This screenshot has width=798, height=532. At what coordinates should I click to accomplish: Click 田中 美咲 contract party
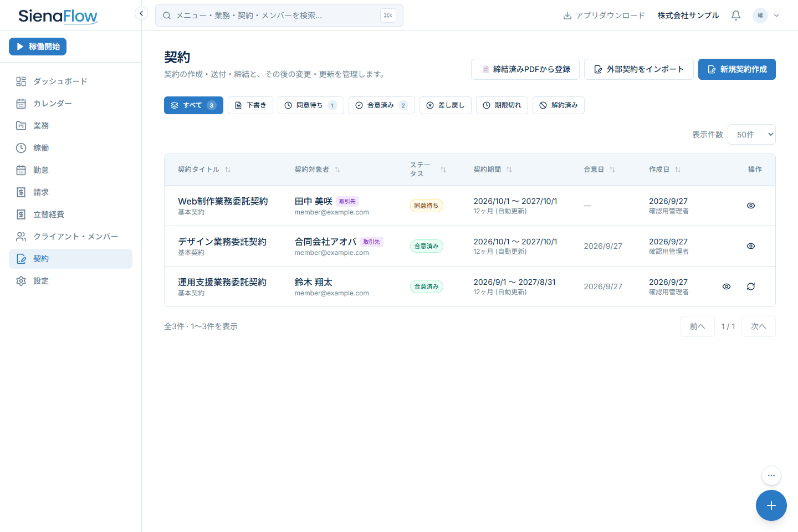tap(313, 201)
